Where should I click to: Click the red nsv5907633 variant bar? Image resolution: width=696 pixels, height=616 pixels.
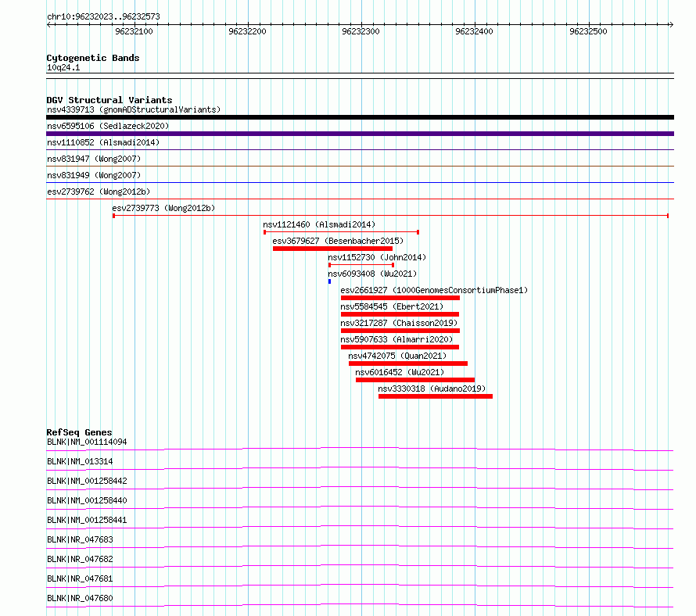click(x=400, y=347)
